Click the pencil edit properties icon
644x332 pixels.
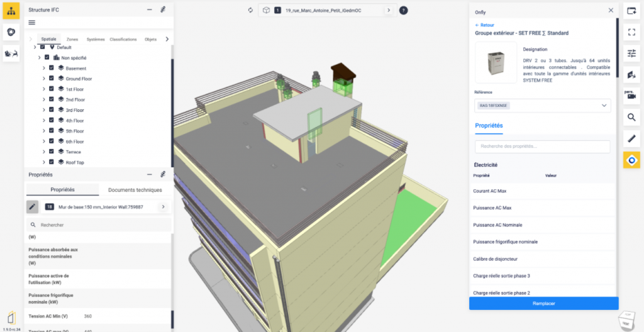(32, 206)
